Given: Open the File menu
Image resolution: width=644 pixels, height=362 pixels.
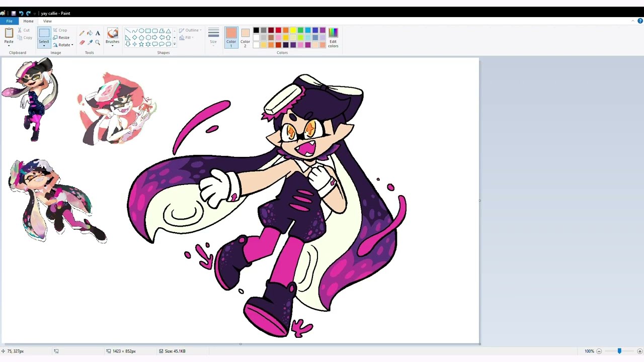Looking at the screenshot, I should (9, 21).
